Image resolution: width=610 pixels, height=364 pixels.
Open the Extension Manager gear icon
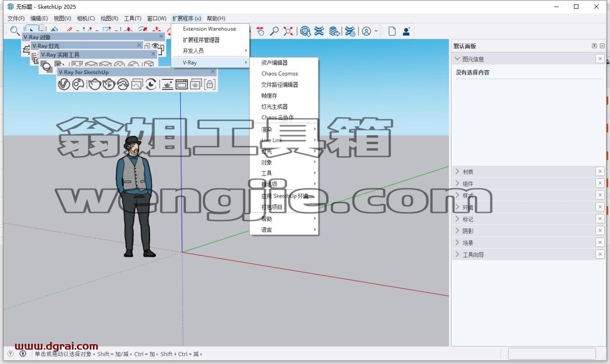coord(351,31)
